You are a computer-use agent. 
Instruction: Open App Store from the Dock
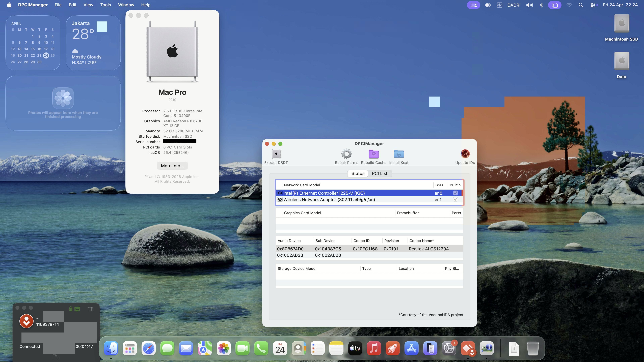411,348
